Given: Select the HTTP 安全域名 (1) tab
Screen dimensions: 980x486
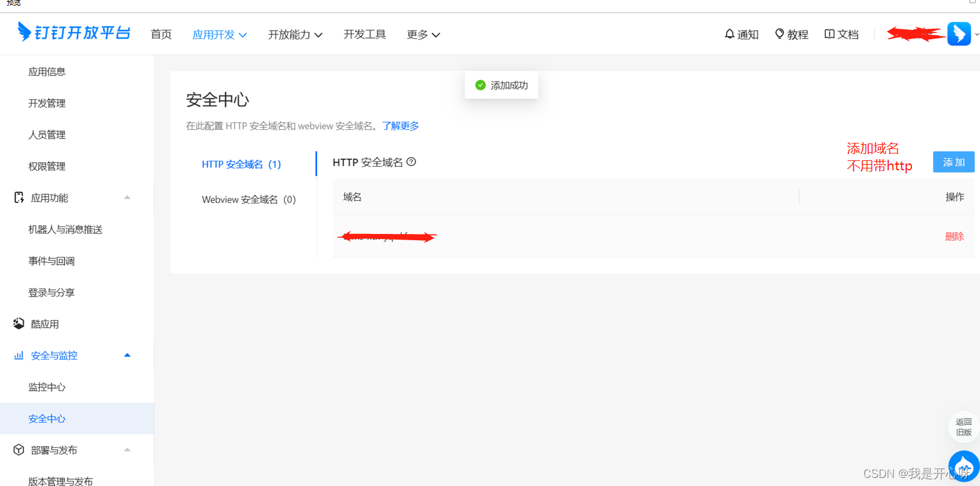Looking at the screenshot, I should tap(241, 164).
